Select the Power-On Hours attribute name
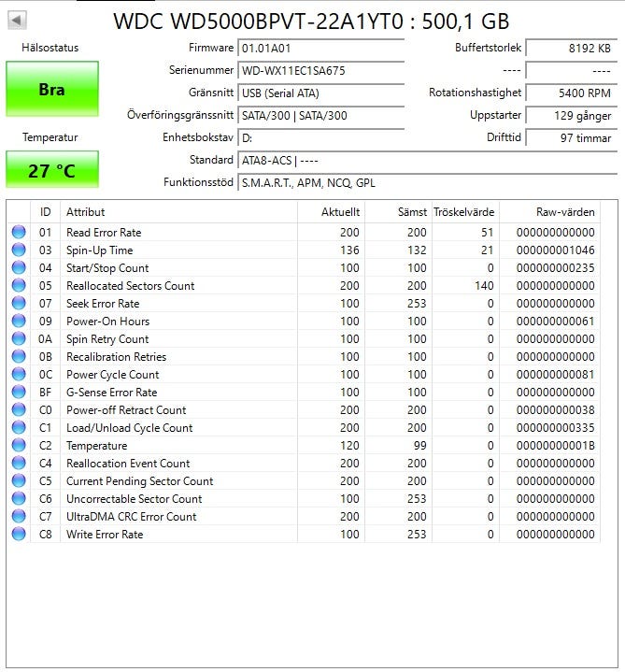 pyautogui.click(x=108, y=321)
